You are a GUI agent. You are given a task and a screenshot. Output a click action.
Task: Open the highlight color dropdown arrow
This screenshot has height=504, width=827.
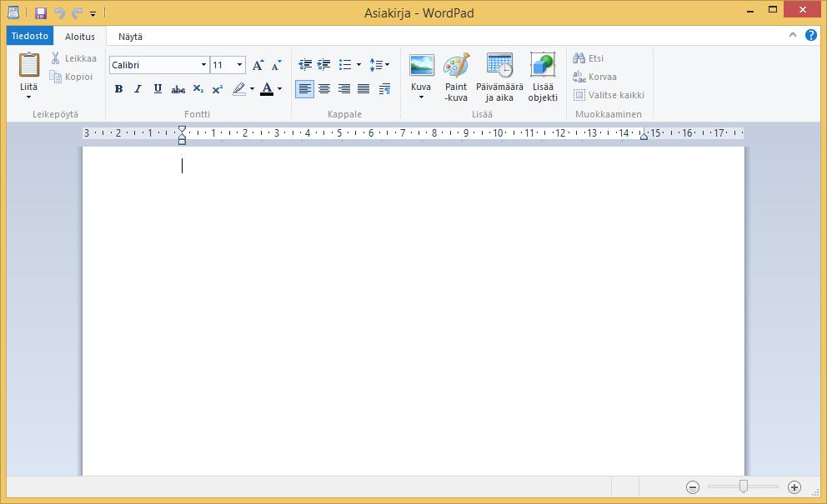point(252,89)
